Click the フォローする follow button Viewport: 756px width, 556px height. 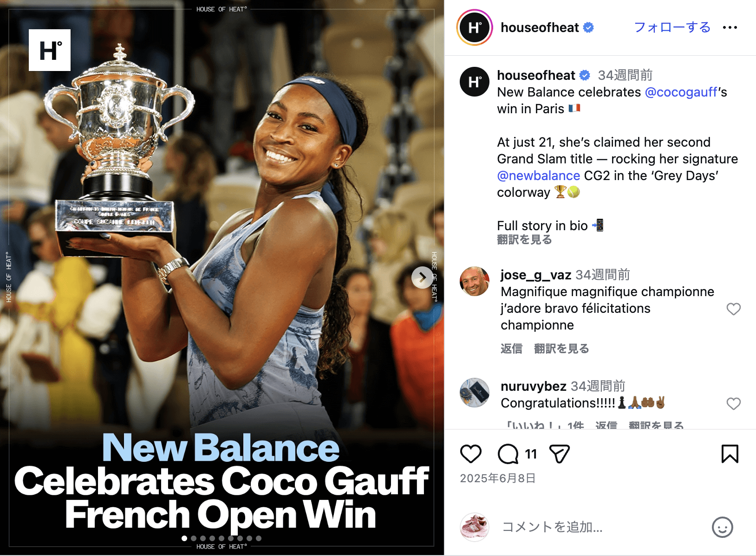[x=672, y=27]
